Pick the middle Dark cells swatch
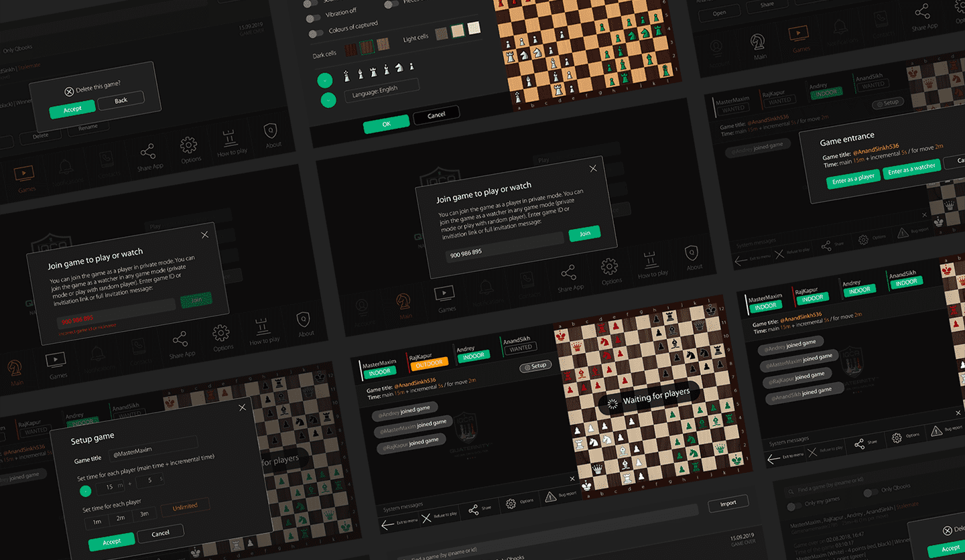The height and width of the screenshot is (560, 965). [x=367, y=47]
